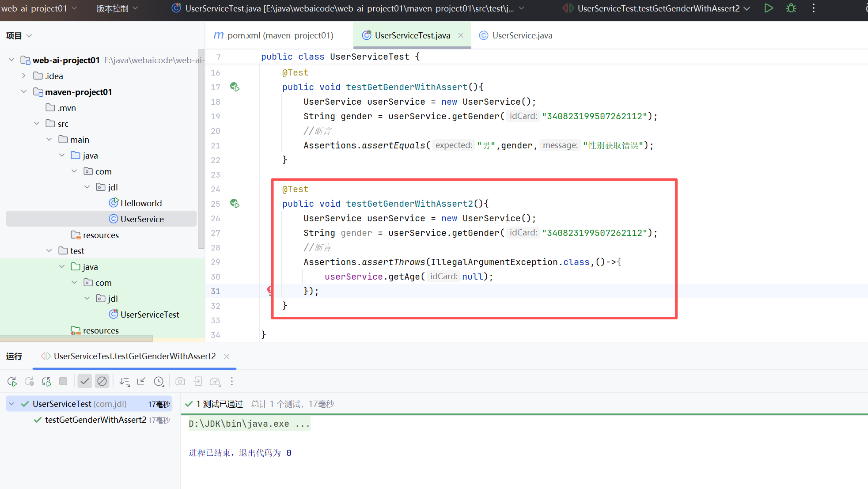Click the Toggle auto-test rerun icon
The image size is (868, 489).
(46, 382)
